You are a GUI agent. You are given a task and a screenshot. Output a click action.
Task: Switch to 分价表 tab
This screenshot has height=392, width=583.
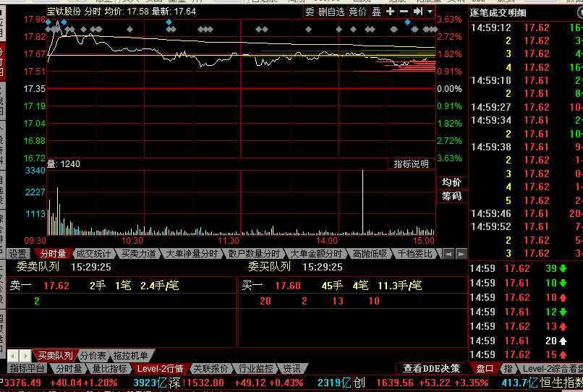coord(93,356)
